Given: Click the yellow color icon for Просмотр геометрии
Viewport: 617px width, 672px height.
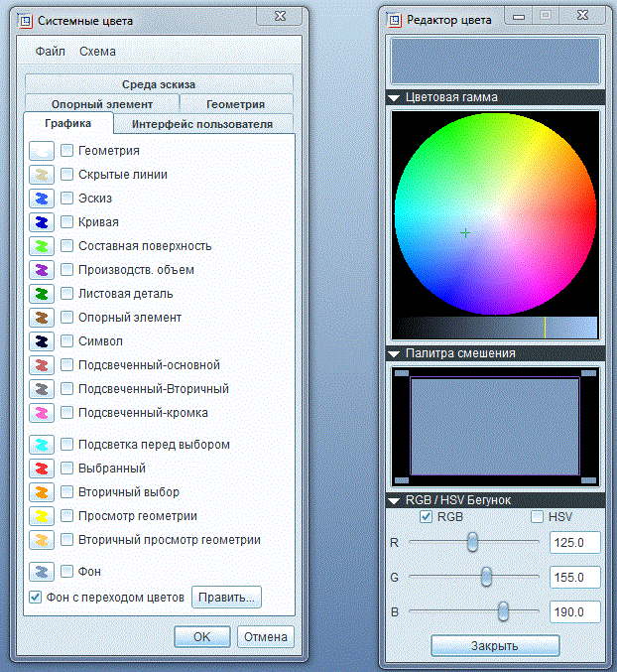Looking at the screenshot, I should click(x=42, y=516).
